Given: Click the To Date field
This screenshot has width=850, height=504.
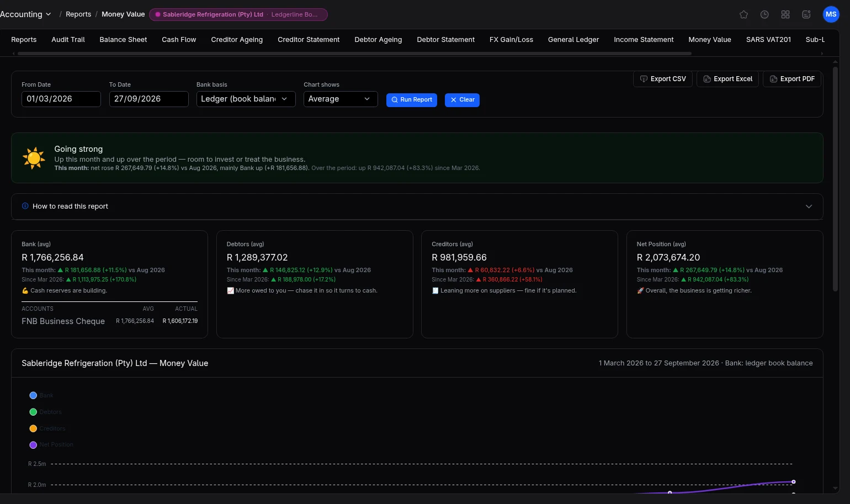Looking at the screenshot, I should 149,99.
